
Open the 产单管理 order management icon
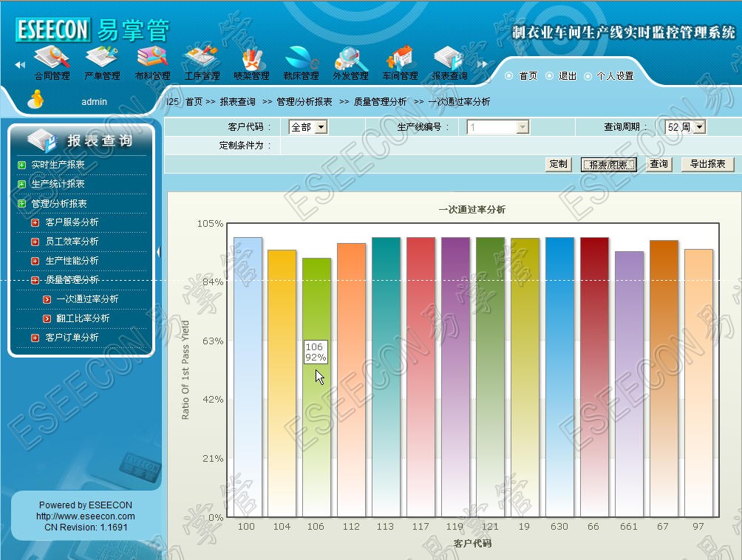(102, 59)
